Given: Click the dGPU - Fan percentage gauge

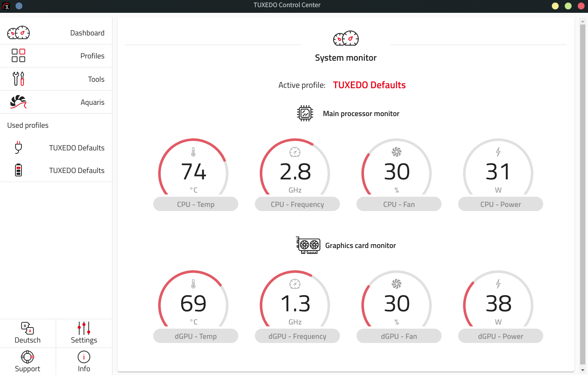Looking at the screenshot, I should click(x=397, y=302).
